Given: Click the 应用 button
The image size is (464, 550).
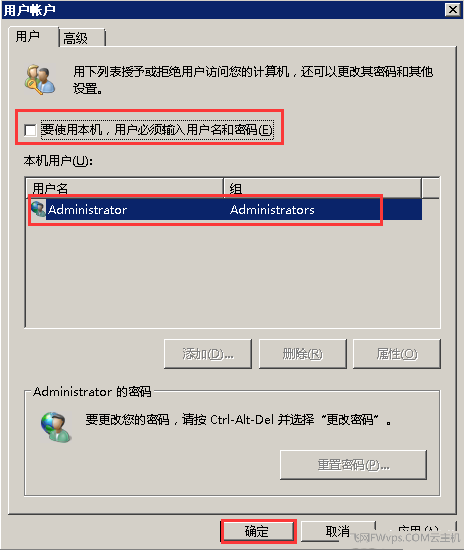Looking at the screenshot, I should (418, 531).
